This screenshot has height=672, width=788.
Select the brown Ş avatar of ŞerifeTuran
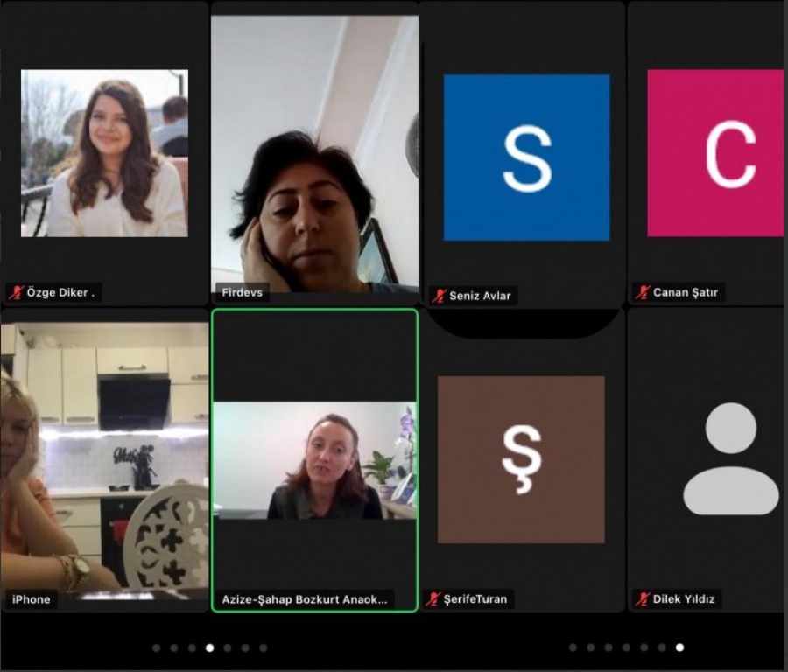[x=521, y=459]
